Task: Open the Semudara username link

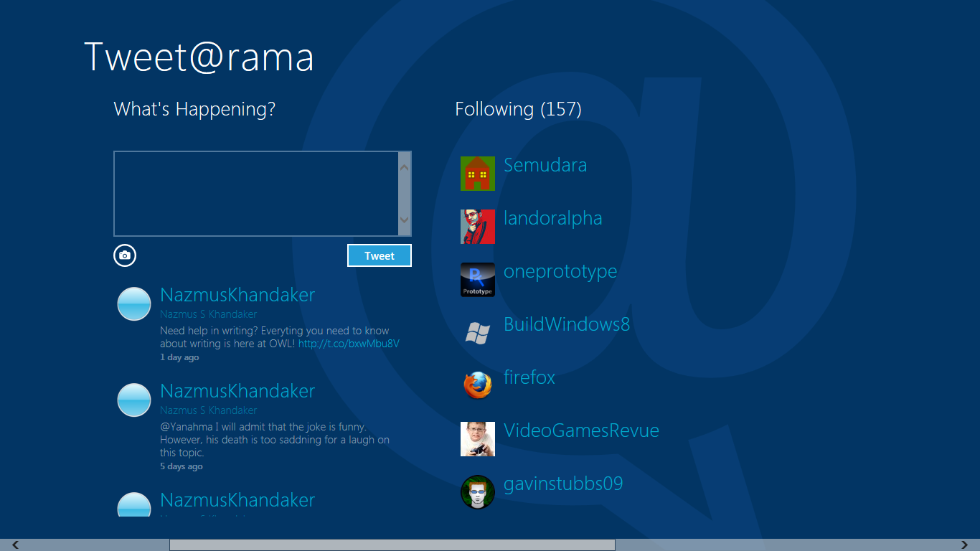Action: (545, 165)
